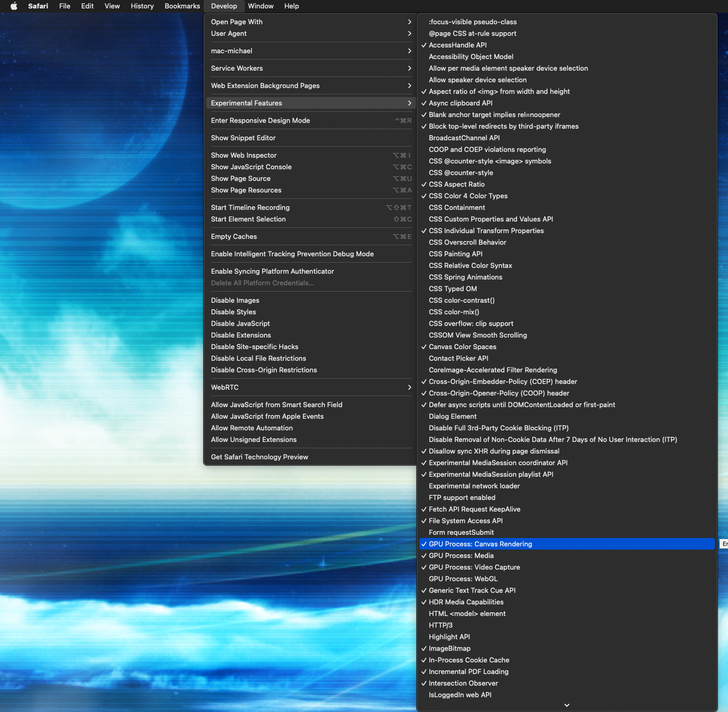Screen dimensions: 728x712
Task: Select Start Timeline Recording
Action: click(310, 207)
